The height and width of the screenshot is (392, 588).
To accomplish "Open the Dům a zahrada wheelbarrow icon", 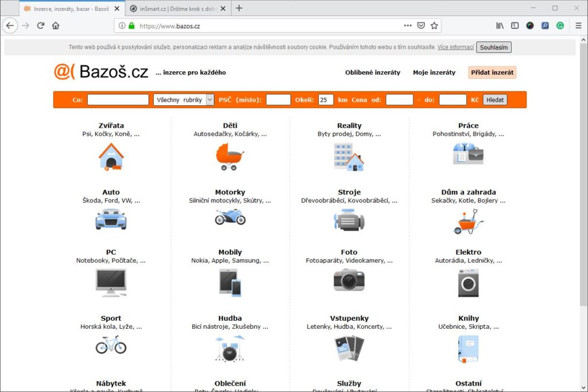I will (x=469, y=221).
